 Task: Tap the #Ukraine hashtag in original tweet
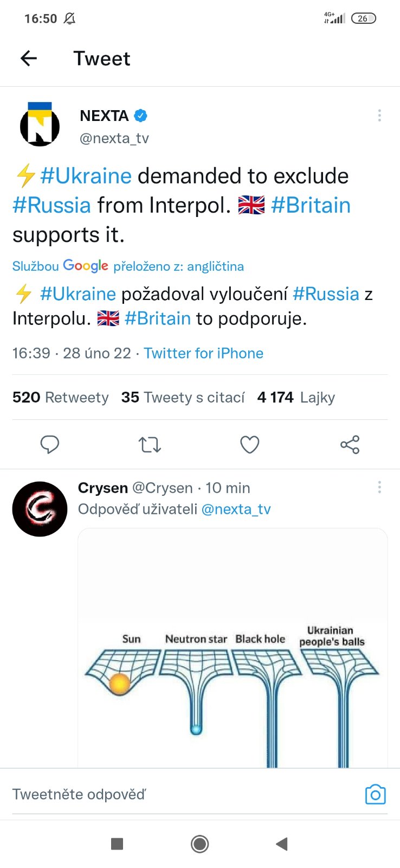(x=86, y=176)
